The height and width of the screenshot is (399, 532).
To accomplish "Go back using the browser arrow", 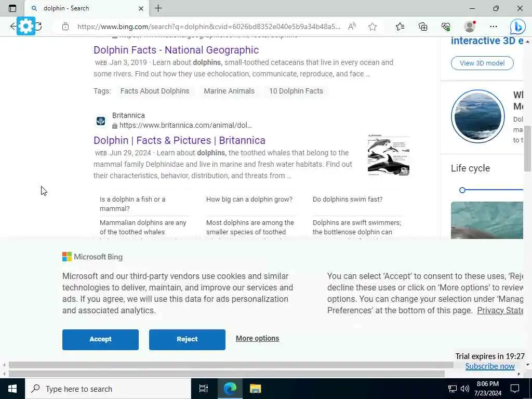I will tap(13, 26).
